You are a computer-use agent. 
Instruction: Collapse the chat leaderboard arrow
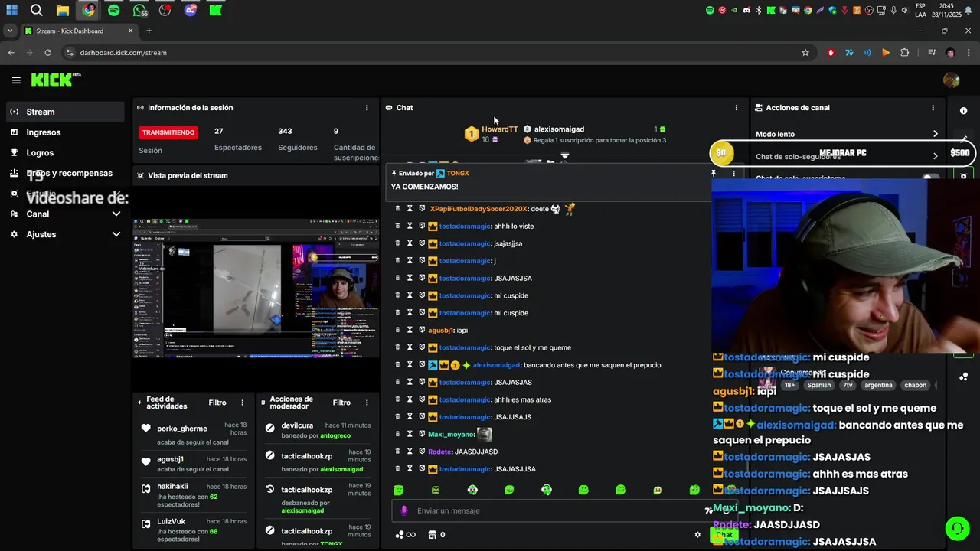pyautogui.click(x=565, y=155)
